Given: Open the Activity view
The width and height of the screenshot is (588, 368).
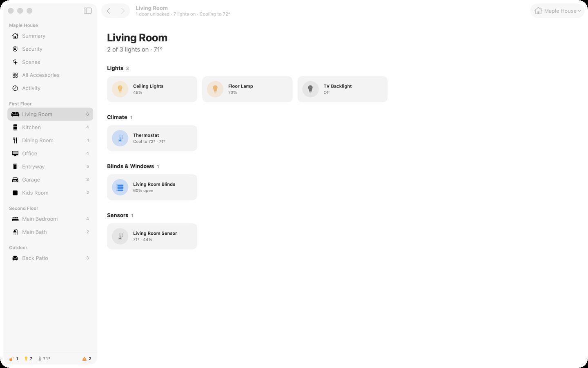Looking at the screenshot, I should coord(50,88).
